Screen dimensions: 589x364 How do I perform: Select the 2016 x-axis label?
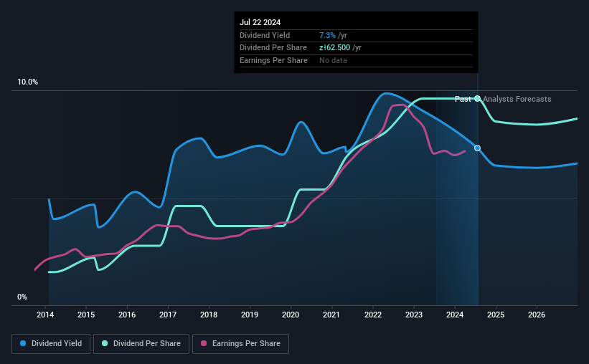point(127,315)
